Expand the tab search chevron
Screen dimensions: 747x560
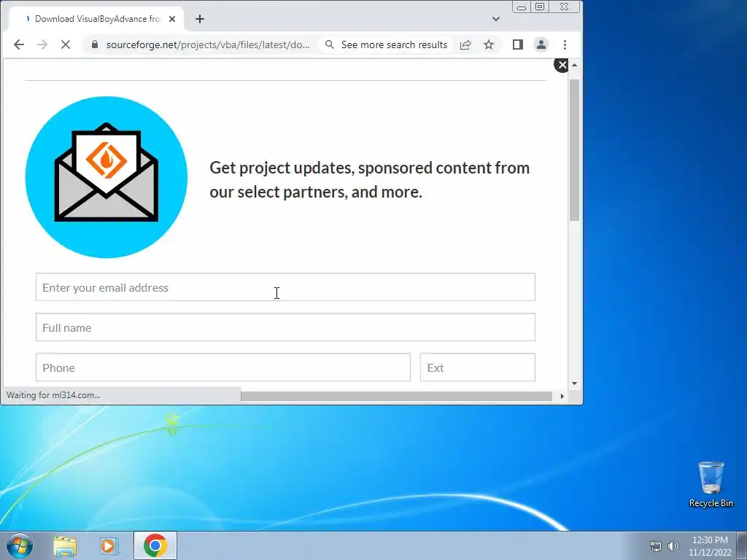[496, 19]
